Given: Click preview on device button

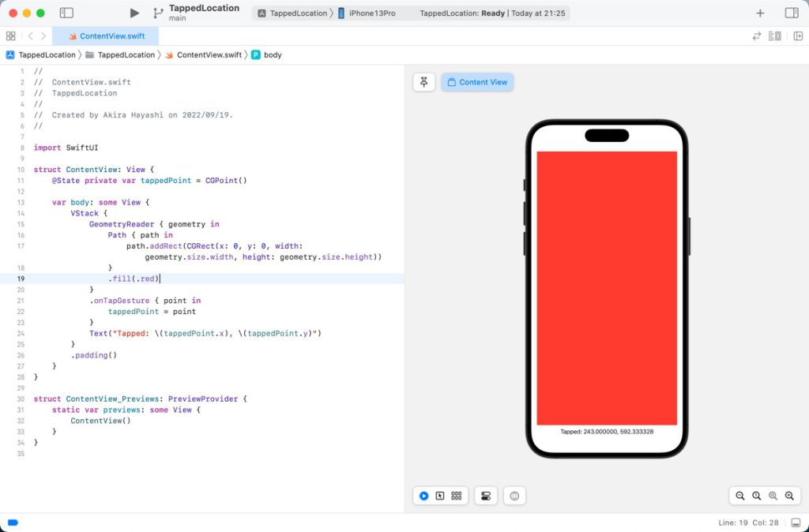Looking at the screenshot, I should 514,496.
